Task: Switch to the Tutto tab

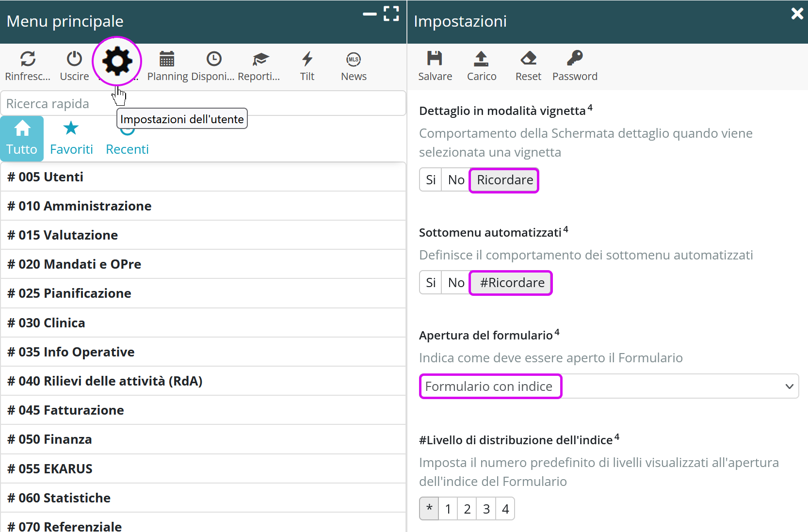Action: tap(22, 139)
